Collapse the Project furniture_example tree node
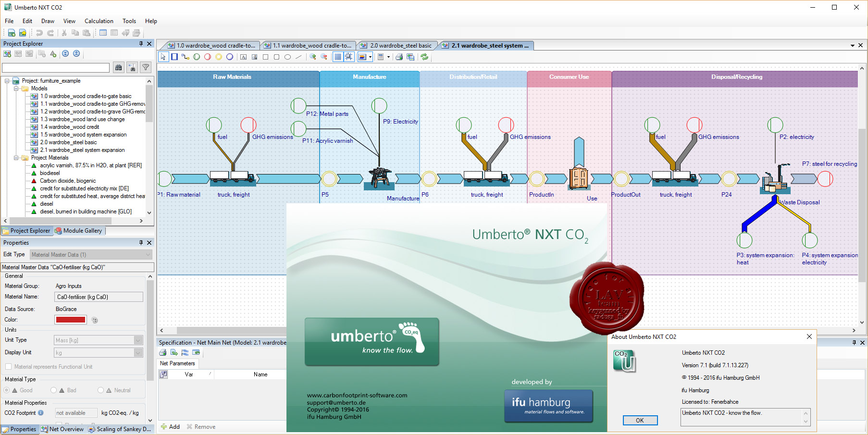Viewport: 868px width, 435px height. [7, 81]
